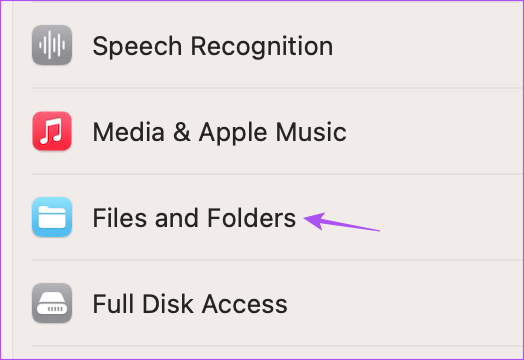Click the white hard drive glyph
Screen dimensions: 524x360
(52, 303)
